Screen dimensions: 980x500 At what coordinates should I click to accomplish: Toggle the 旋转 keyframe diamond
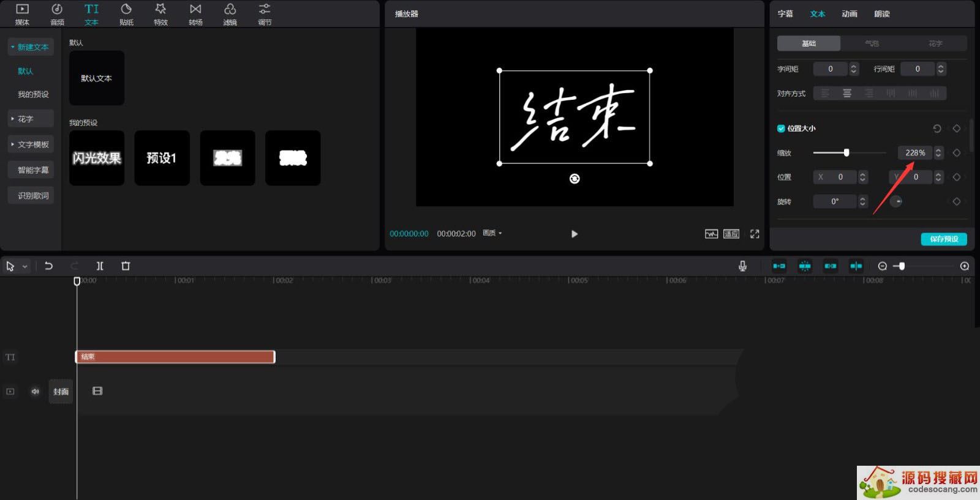(x=957, y=201)
